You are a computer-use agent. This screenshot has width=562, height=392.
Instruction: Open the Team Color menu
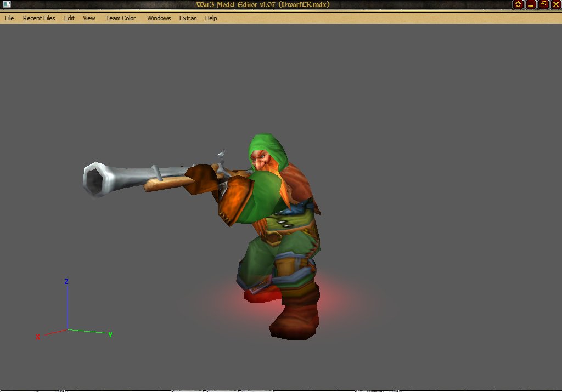pyautogui.click(x=120, y=18)
